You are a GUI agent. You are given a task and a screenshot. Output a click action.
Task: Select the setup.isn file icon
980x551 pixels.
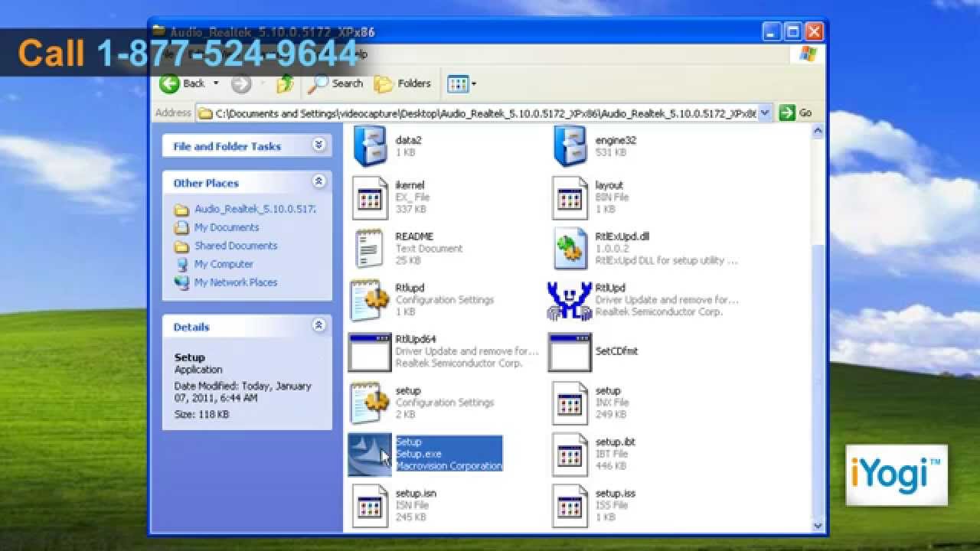pyautogui.click(x=370, y=506)
